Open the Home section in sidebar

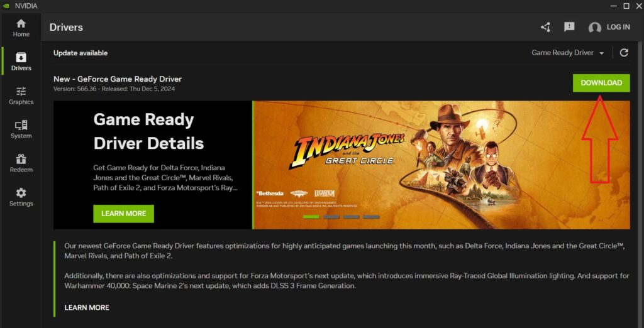[x=21, y=28]
